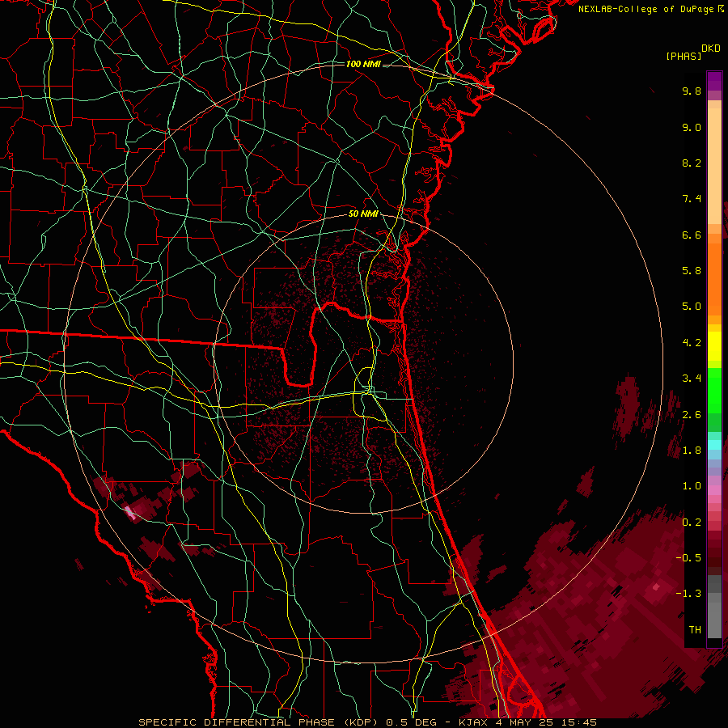The height and width of the screenshot is (728, 728).
Task: Click the 0.2 scale value
Action: click(692, 523)
